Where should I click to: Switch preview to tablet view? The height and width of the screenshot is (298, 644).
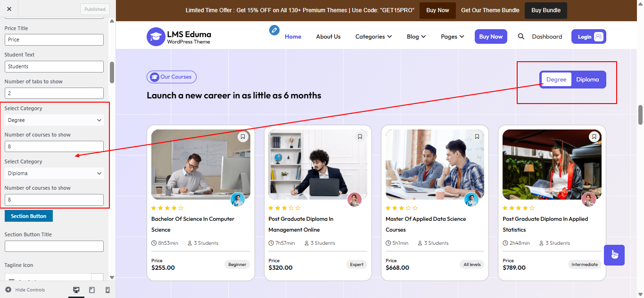91,290
